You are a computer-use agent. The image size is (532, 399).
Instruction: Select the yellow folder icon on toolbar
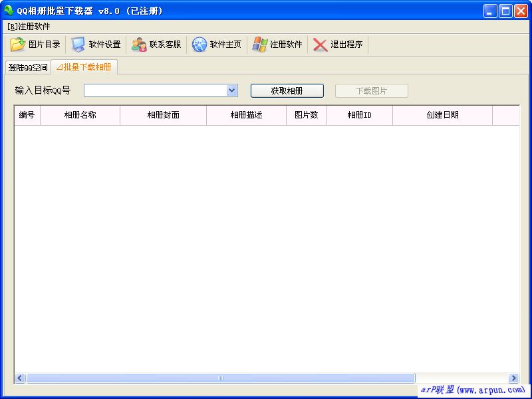pyautogui.click(x=19, y=44)
